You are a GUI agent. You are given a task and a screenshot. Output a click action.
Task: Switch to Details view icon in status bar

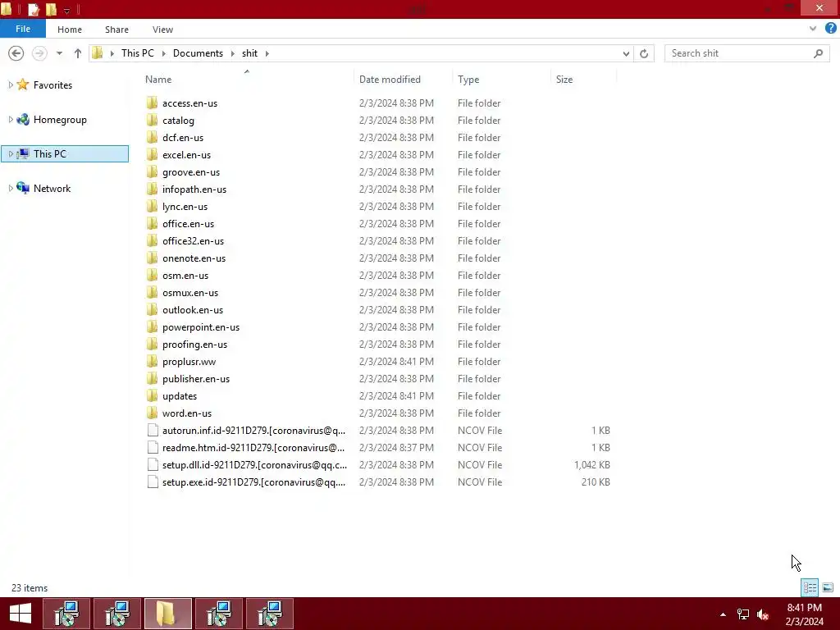tap(810, 587)
